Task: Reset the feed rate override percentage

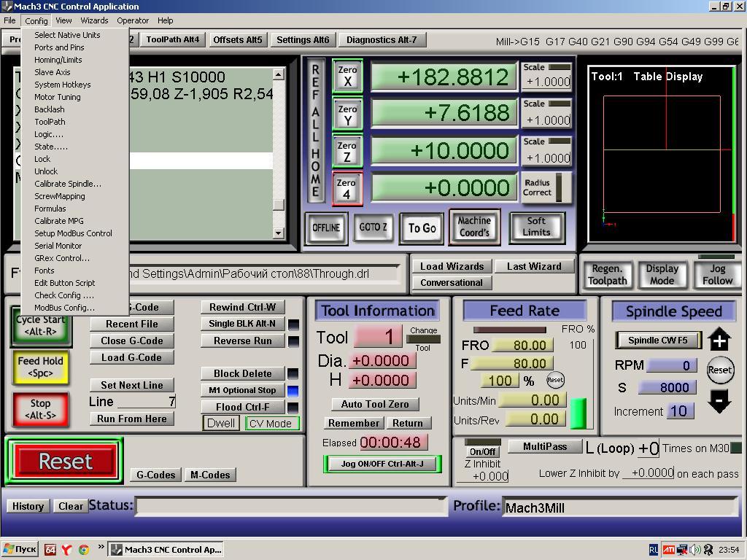Action: point(555,379)
